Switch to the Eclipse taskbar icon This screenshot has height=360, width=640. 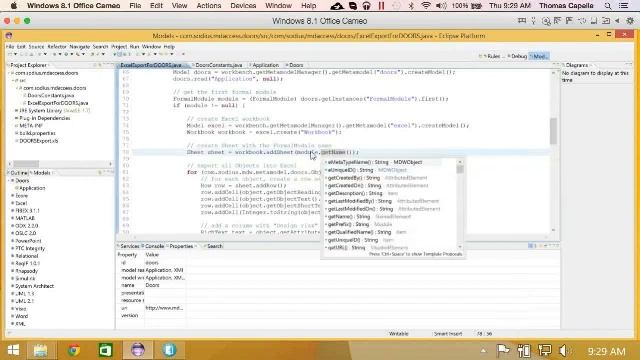(138, 350)
